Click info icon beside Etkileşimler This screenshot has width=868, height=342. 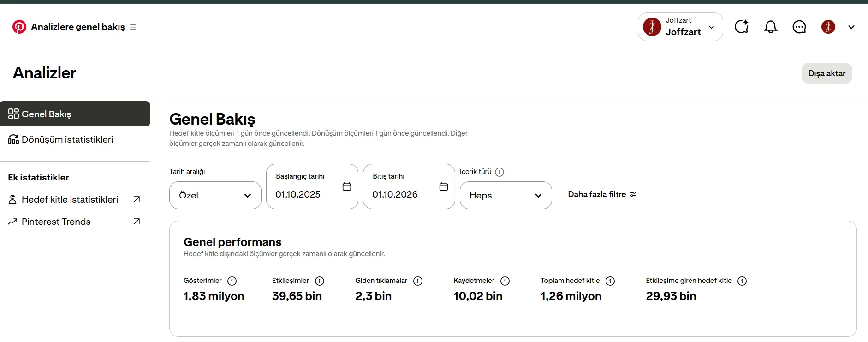[320, 281]
